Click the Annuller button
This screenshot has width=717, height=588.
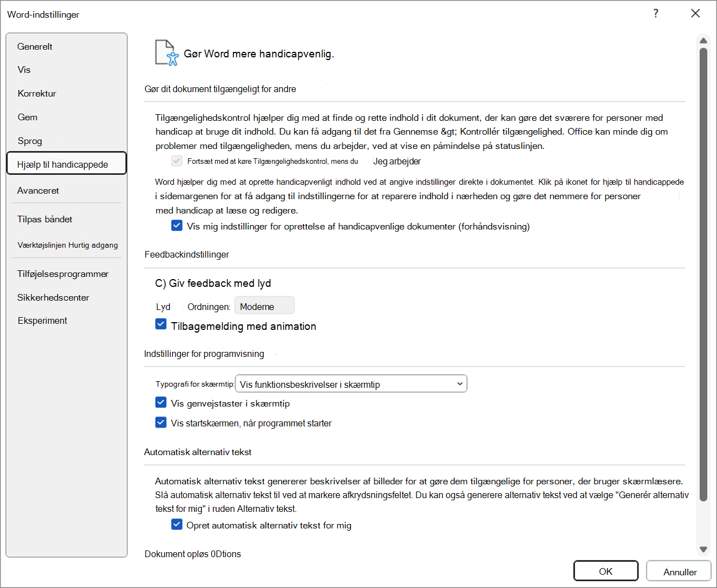[679, 571]
